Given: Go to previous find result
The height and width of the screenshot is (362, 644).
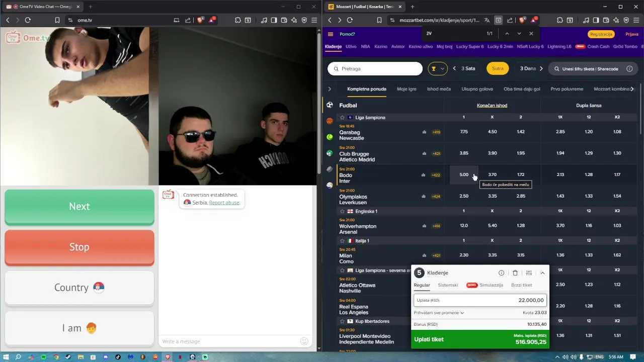Looking at the screenshot, I should tap(507, 34).
